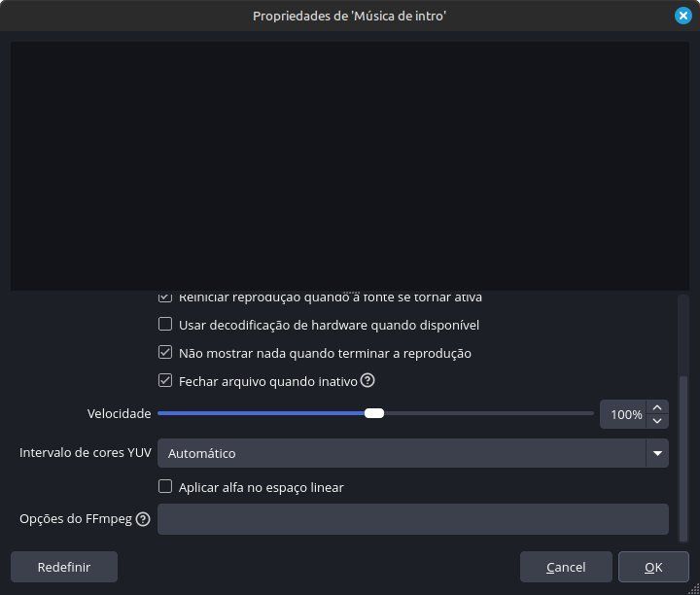700x595 pixels.
Task: Click the 'Opções do FFmpeg' text field
Action: pyautogui.click(x=413, y=519)
